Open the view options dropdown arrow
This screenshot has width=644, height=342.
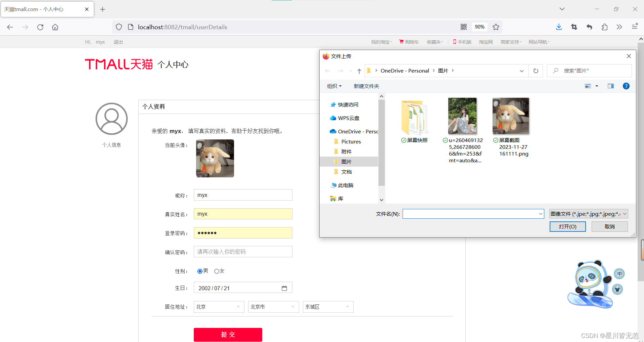597,86
